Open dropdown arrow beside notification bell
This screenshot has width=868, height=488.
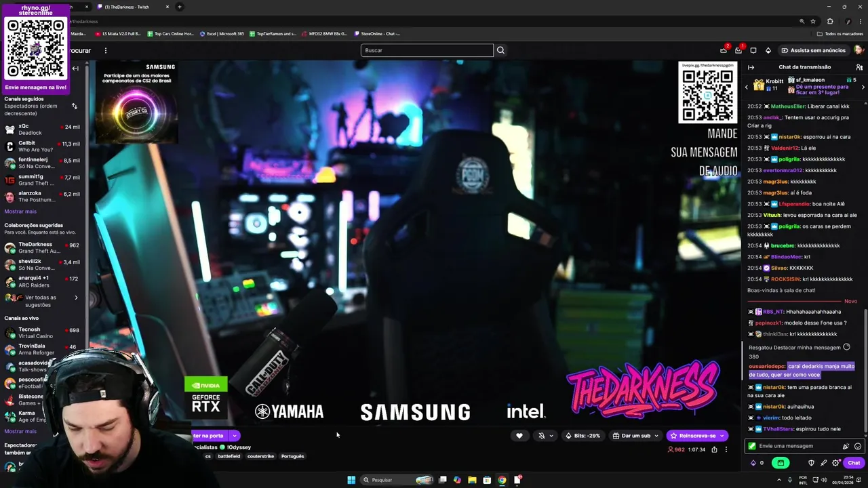[551, 436]
